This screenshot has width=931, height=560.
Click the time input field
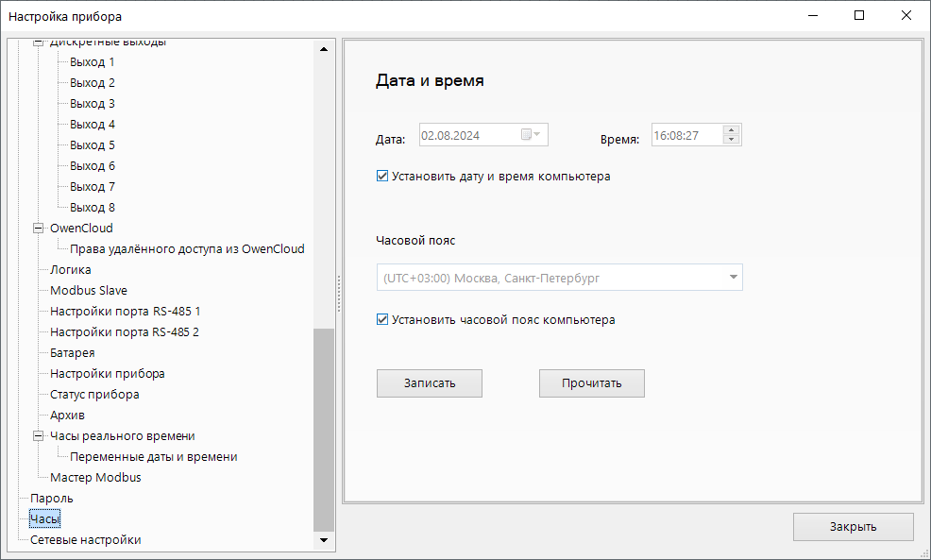(x=685, y=136)
